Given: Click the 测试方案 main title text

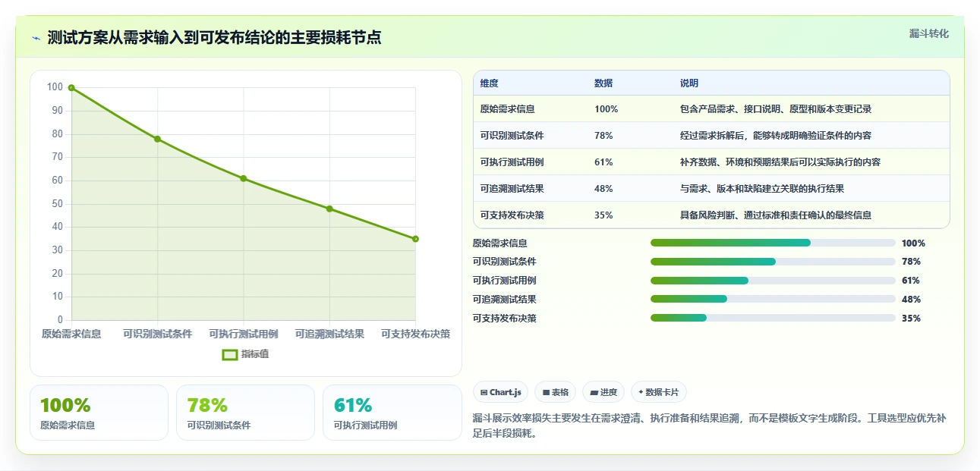Looking at the screenshot, I should pyautogui.click(x=214, y=37).
